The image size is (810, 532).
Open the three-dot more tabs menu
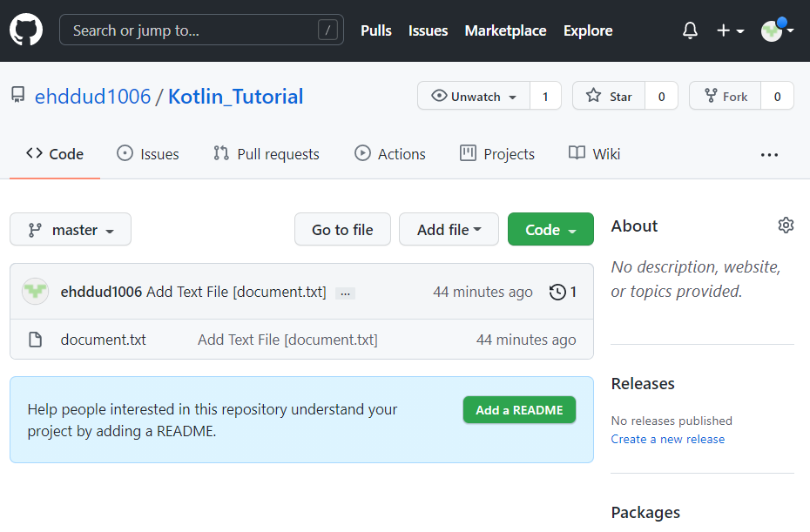(x=769, y=155)
